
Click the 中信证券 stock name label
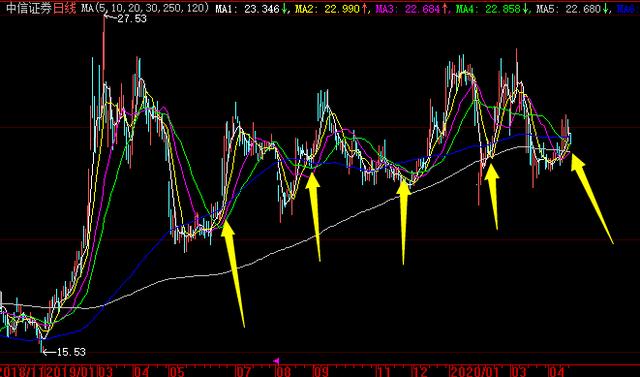tap(29, 8)
